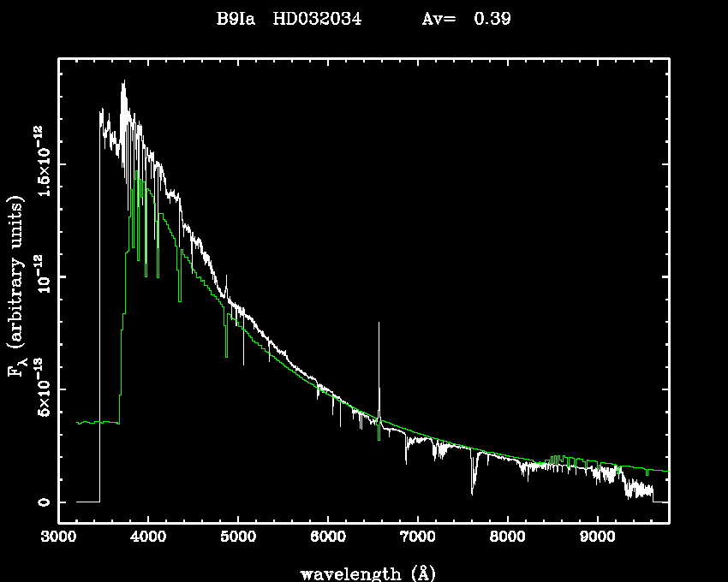The height and width of the screenshot is (582, 728).
Task: Click the 7000 tick label on x-axis
Action: point(417,539)
